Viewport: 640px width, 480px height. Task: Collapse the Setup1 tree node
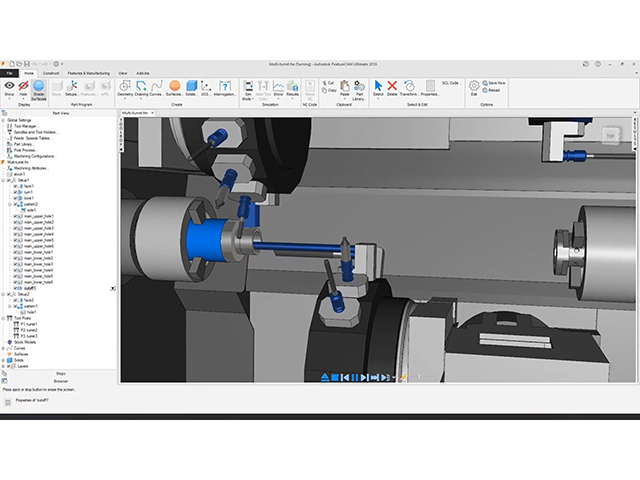click(x=5, y=180)
